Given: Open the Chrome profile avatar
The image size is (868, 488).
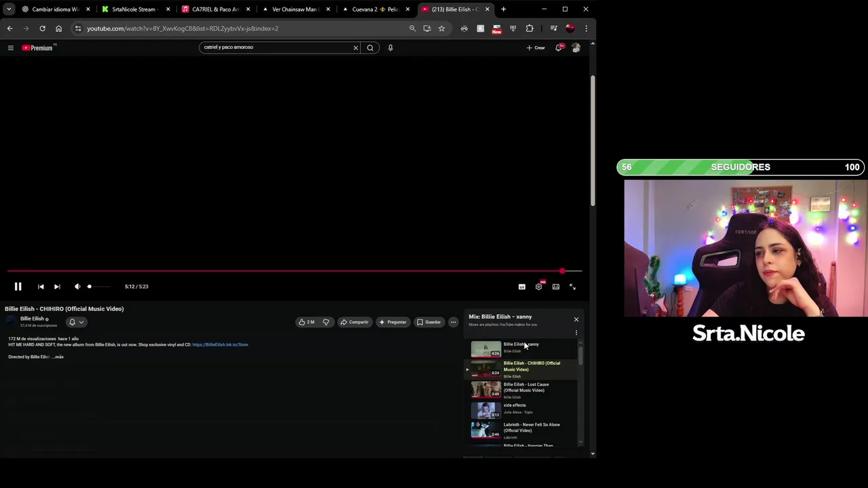Looking at the screenshot, I should 570,28.
